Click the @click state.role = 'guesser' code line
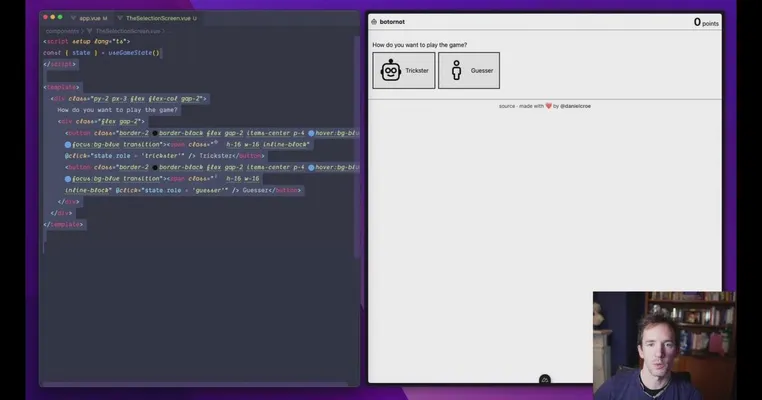 pos(183,191)
